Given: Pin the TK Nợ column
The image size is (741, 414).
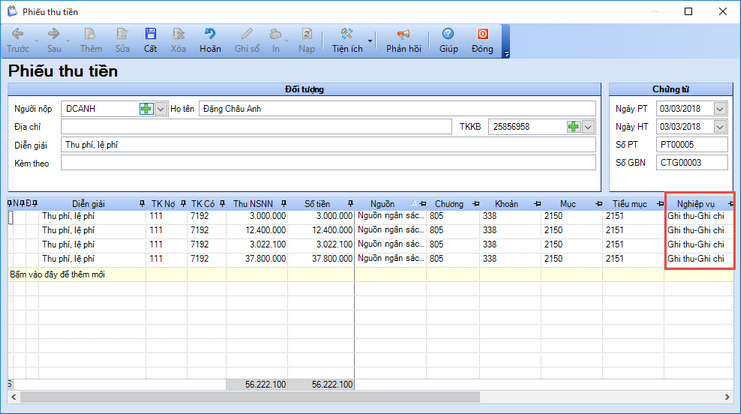Looking at the screenshot, I should pyautogui.click(x=183, y=204).
